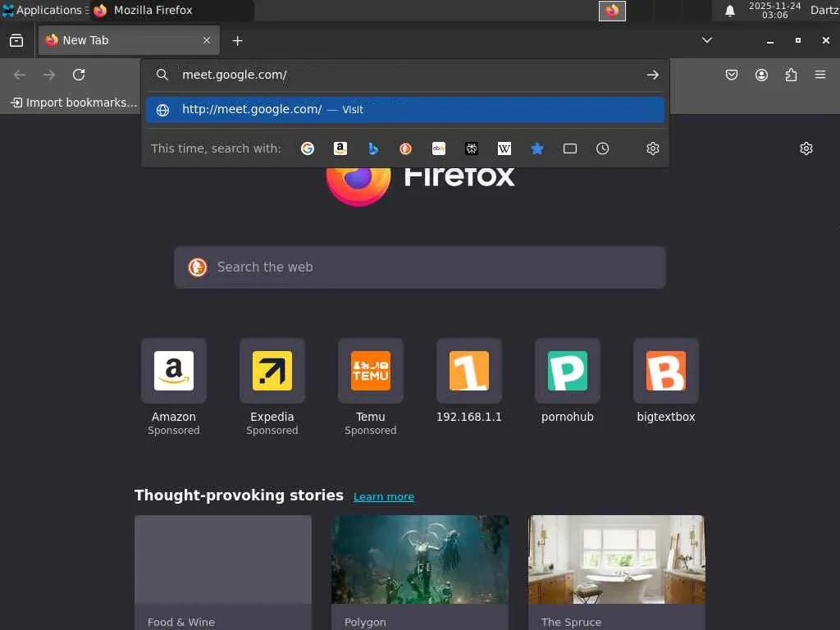
Task: Search with Amazon in the URL bar dropdown
Action: (340, 148)
